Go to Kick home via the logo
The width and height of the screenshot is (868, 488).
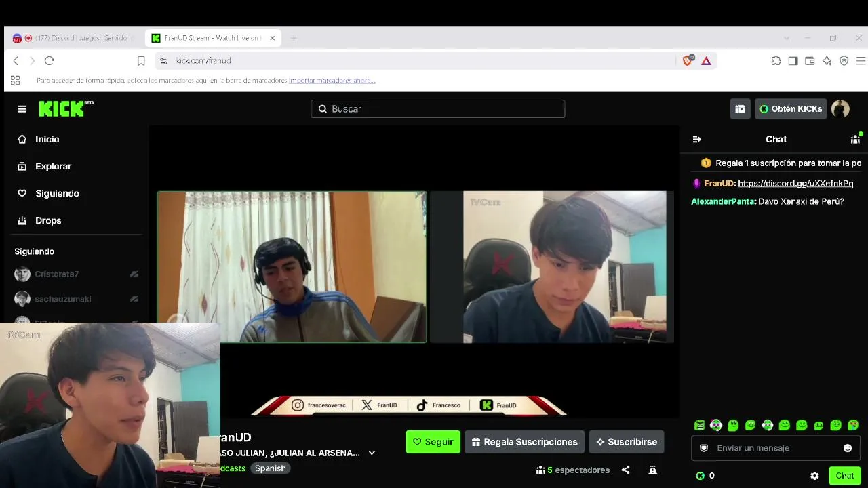(66, 108)
